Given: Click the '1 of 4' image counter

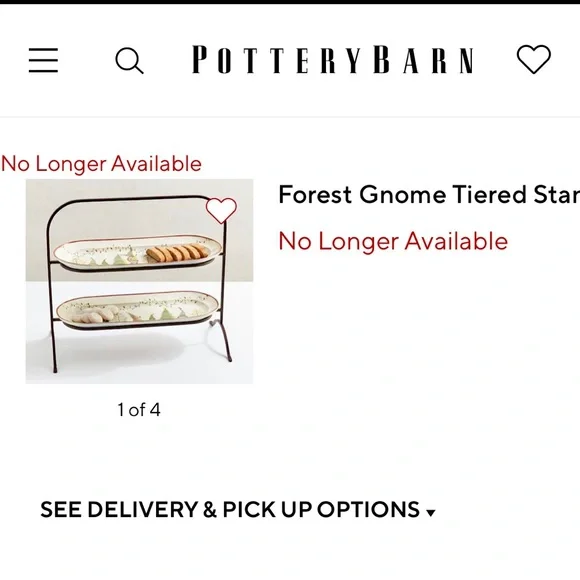Looking at the screenshot, I should tap(139, 409).
